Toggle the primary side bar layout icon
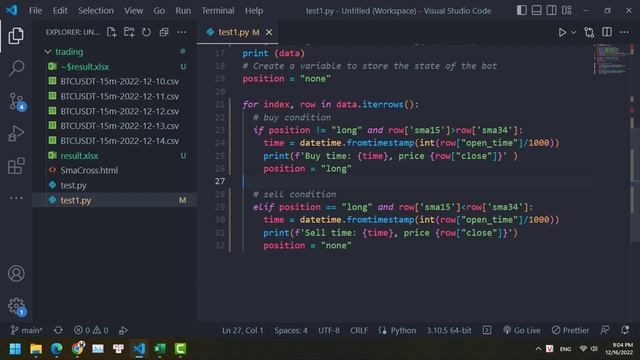 point(521,10)
